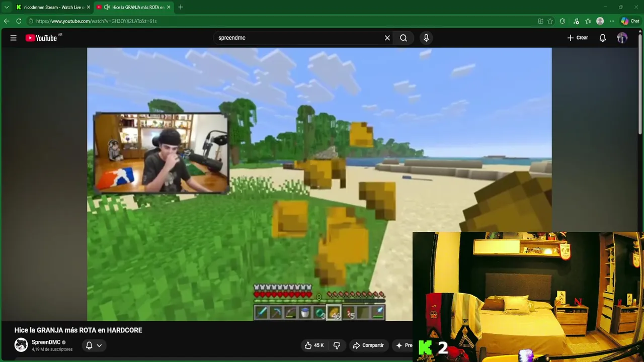Go back with the browser back arrow
Viewport: 644px width, 362px height.
[x=7, y=21]
